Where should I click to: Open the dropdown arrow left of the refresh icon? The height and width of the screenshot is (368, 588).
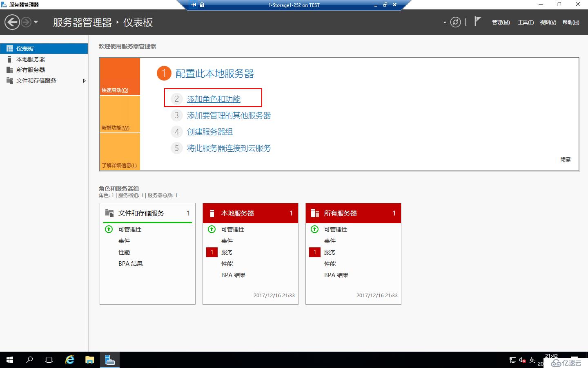click(x=445, y=22)
